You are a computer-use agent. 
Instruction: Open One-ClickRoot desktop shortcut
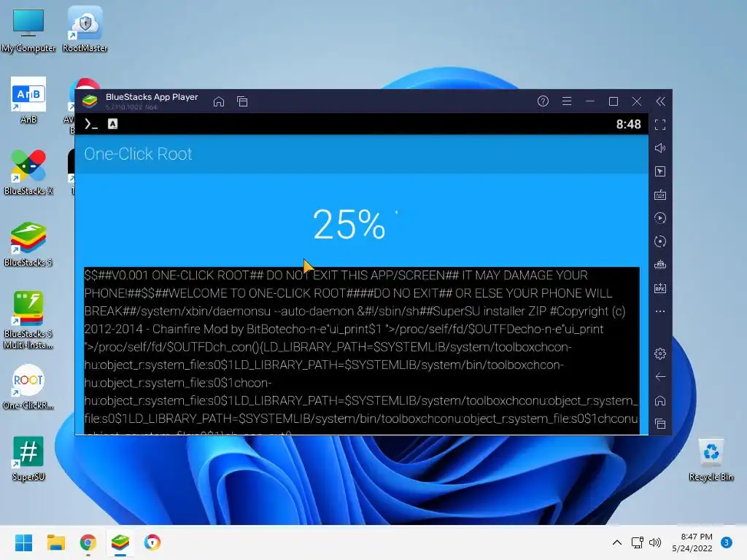coord(28,386)
